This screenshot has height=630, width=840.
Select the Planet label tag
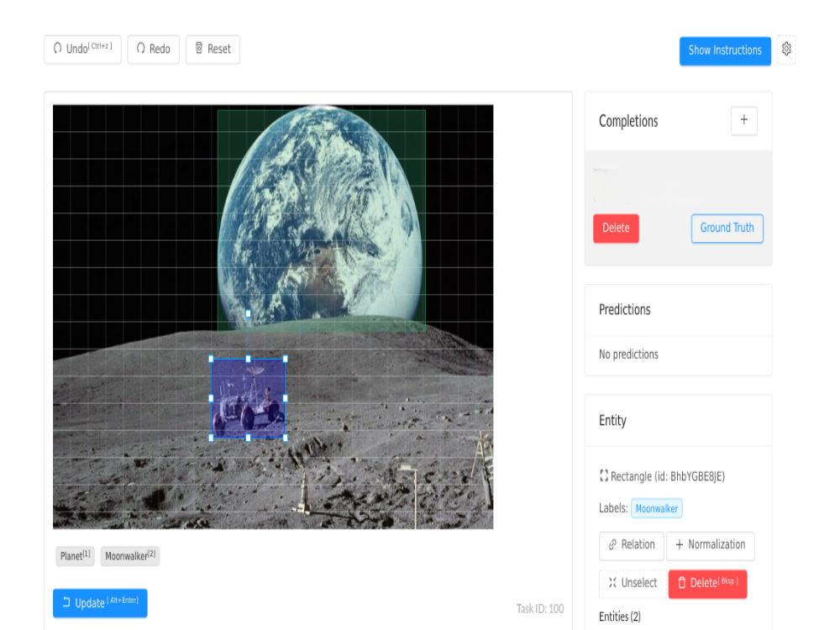[x=75, y=555]
